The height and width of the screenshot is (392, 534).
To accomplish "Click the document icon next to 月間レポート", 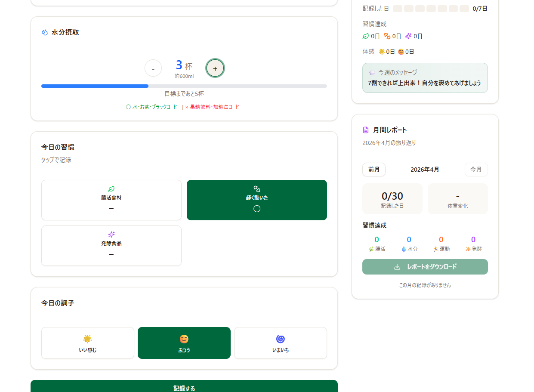I will [x=366, y=130].
